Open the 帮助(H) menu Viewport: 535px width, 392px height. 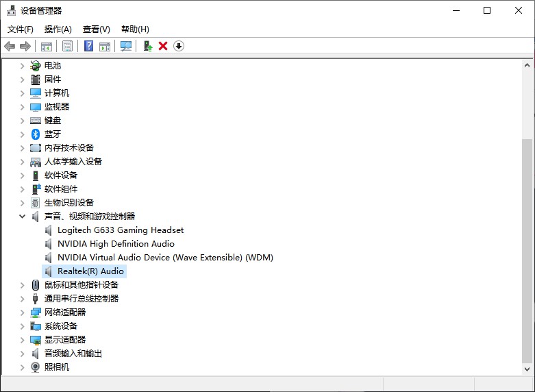[x=135, y=29]
